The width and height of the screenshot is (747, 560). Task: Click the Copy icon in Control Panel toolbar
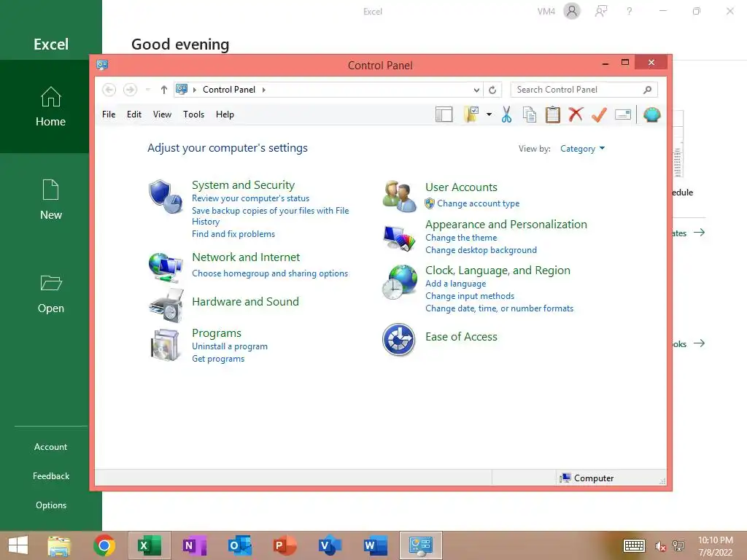coord(530,114)
